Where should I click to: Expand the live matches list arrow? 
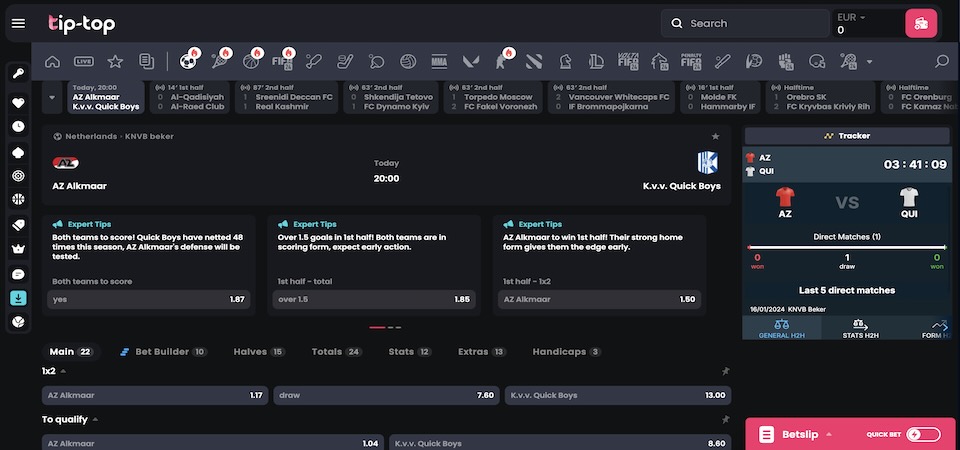(x=52, y=97)
